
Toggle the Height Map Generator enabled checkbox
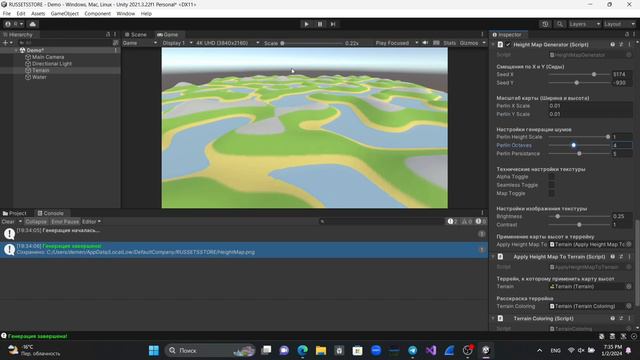point(508,44)
